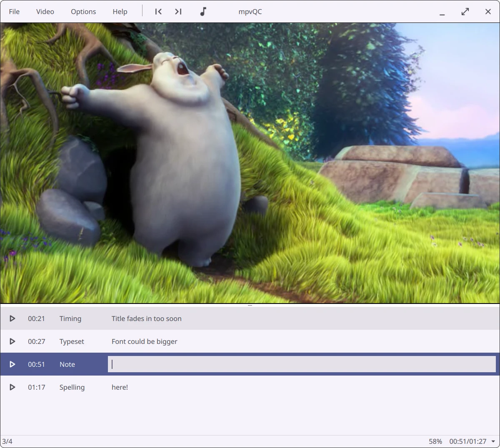Select the 01:17 timestamp
The image size is (500, 448).
tap(36, 387)
